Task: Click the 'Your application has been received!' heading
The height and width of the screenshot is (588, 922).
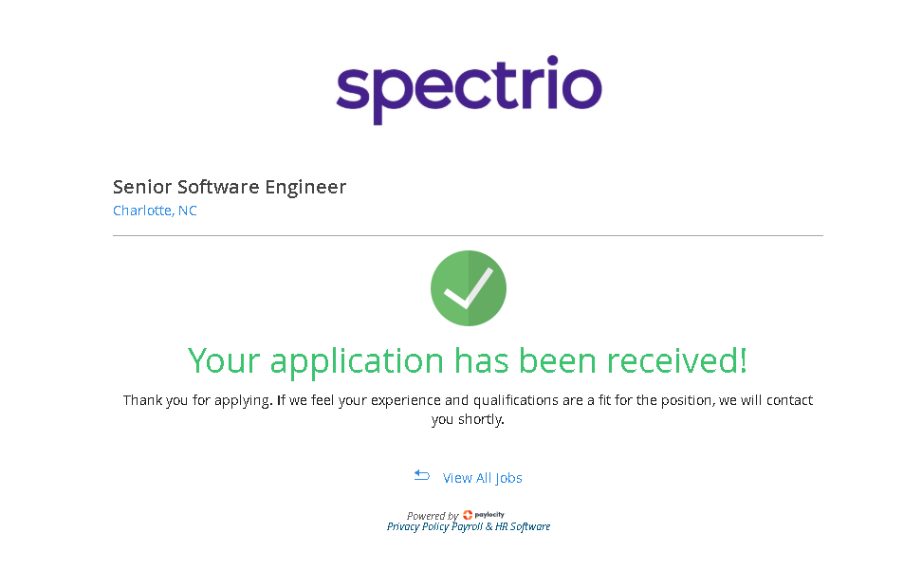Action: coord(468,361)
